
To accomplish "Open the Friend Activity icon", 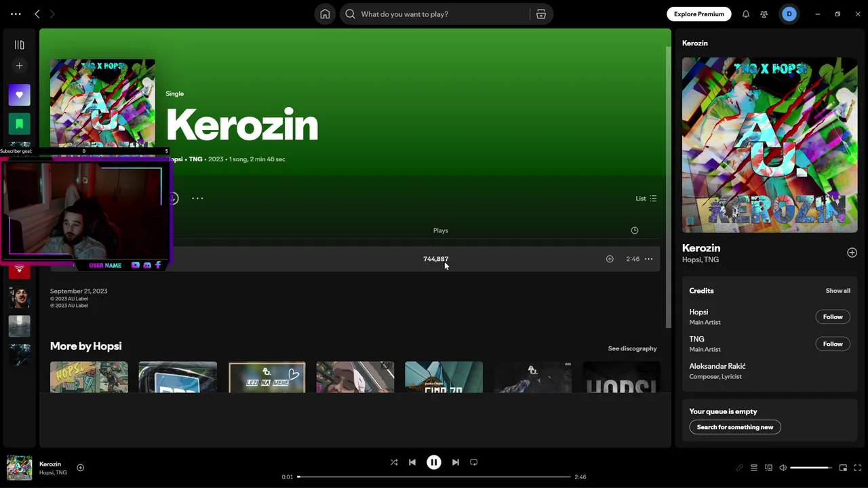I will [x=764, y=14].
